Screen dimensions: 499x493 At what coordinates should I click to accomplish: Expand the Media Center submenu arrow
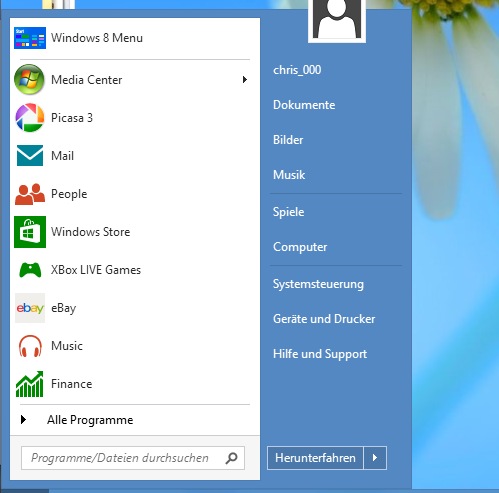(x=245, y=80)
